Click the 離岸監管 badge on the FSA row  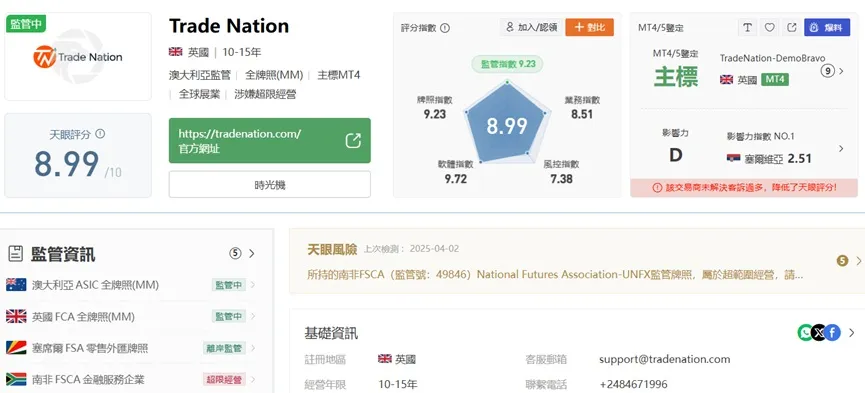tap(223, 348)
